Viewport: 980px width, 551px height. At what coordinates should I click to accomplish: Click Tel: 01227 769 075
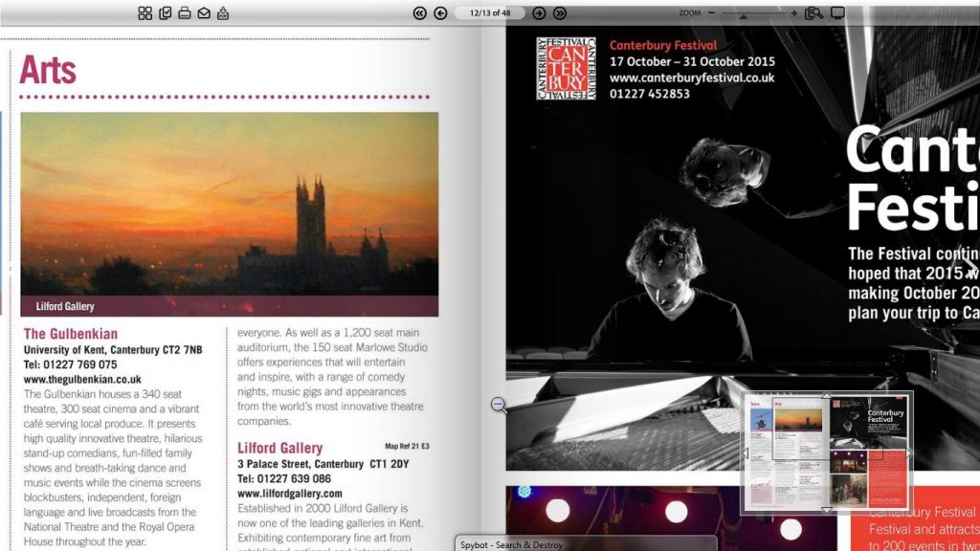tap(70, 364)
